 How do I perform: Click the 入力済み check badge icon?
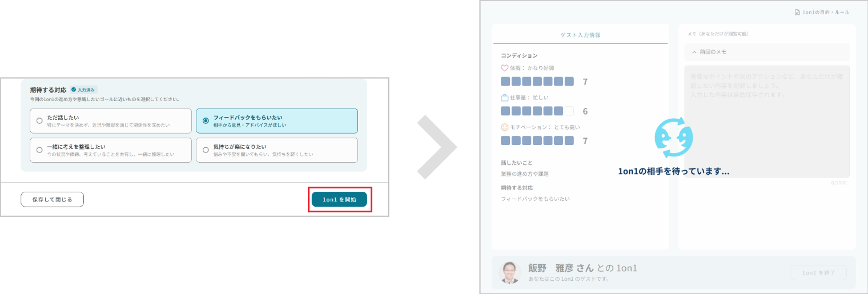click(x=74, y=90)
